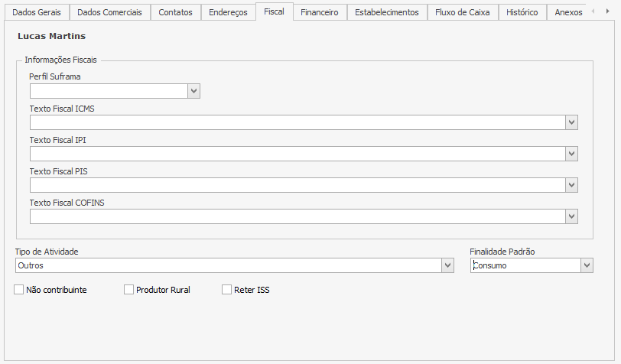Toggle the Reter ISS checkbox
Image resolution: width=621 pixels, height=364 pixels.
pos(226,290)
